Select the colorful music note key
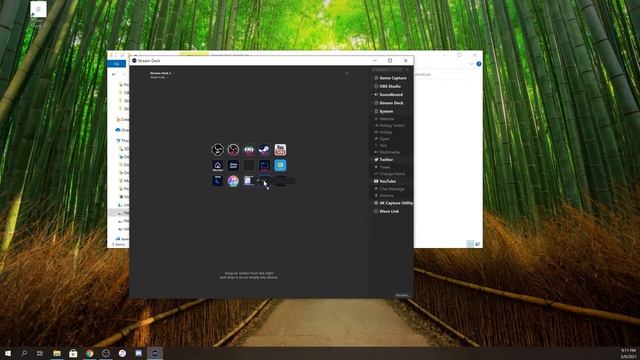The image size is (640, 360). pos(233,181)
